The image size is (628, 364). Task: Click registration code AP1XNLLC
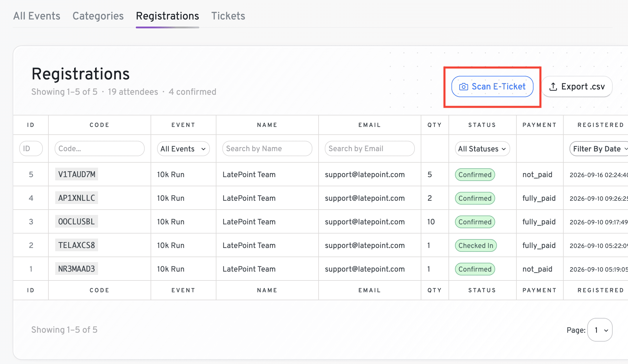click(x=76, y=198)
